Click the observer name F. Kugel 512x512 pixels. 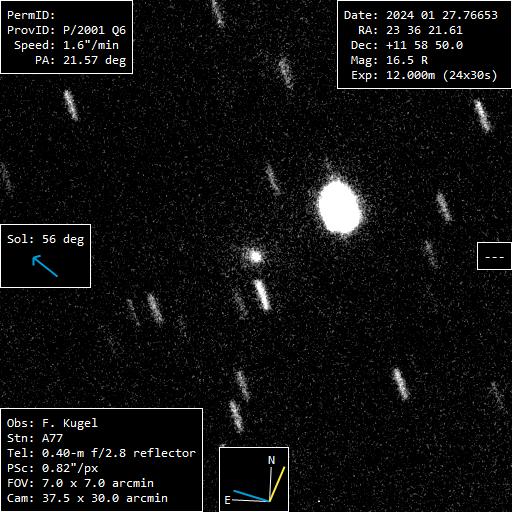point(70,423)
